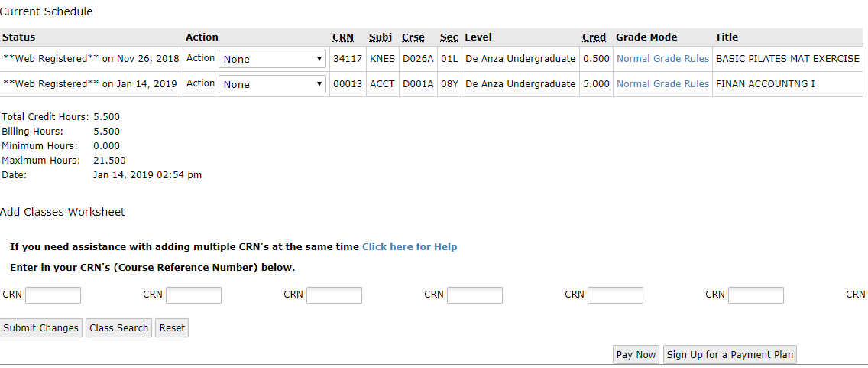Open Action dropdown for KNES Pilates course
868x368 pixels.
pyautogui.click(x=273, y=59)
